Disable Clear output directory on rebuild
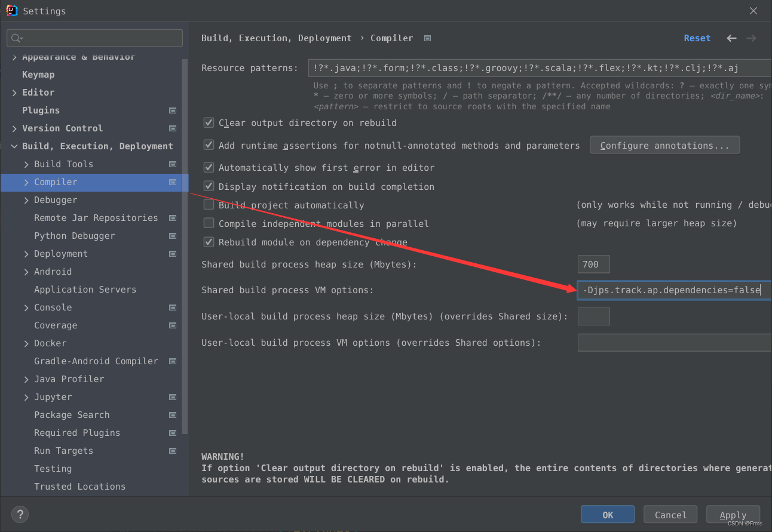 (209, 122)
